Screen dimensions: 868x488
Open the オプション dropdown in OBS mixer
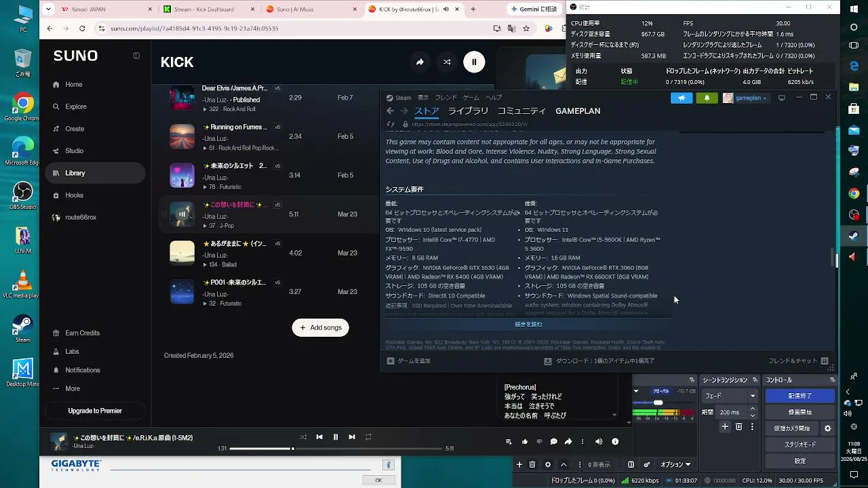point(675,464)
